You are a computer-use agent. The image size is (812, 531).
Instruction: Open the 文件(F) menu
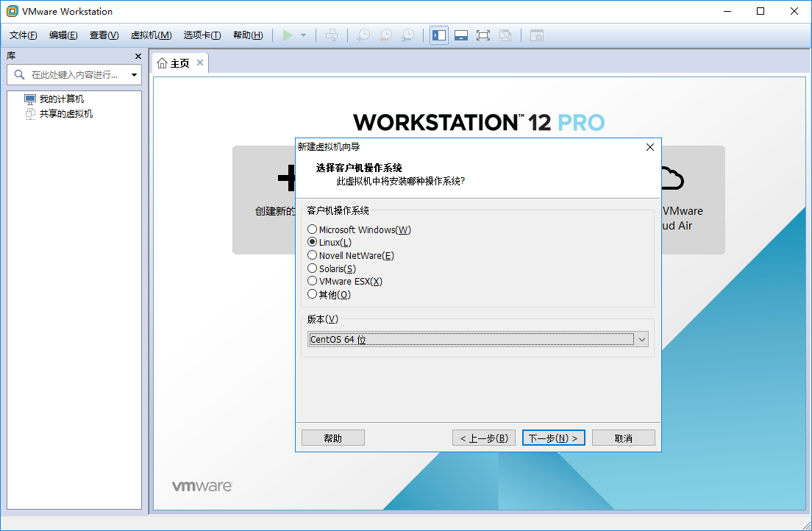(x=24, y=35)
